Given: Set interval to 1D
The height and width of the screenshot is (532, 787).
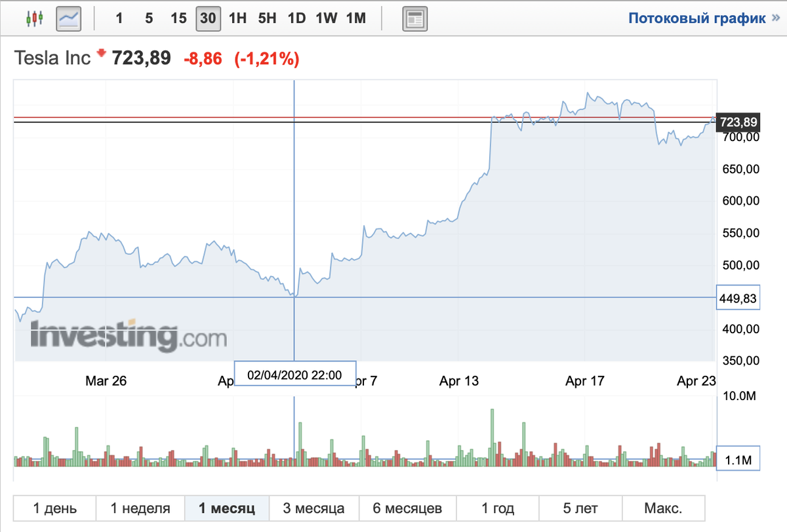Looking at the screenshot, I should pos(296,18).
